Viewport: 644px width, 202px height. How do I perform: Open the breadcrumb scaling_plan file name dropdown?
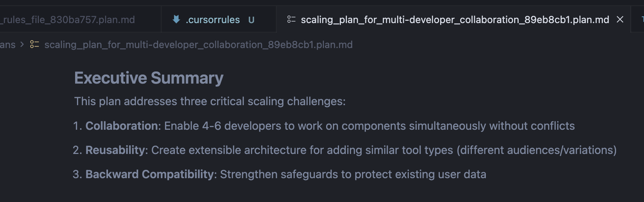pos(198,45)
